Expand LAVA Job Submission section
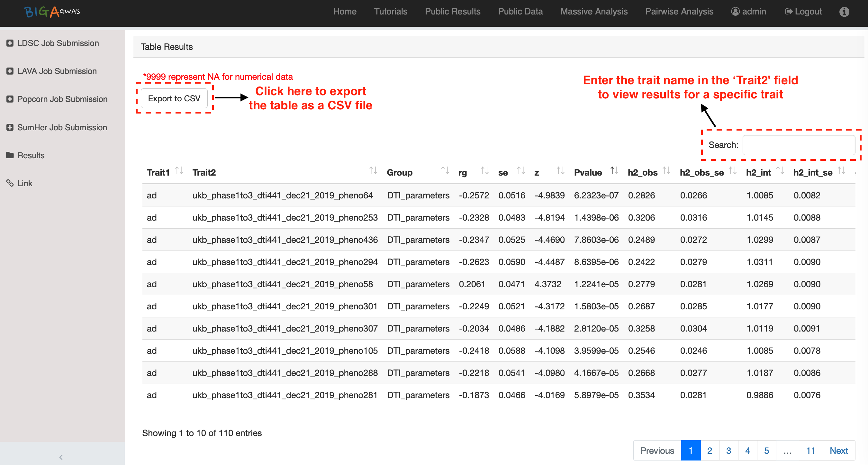Image resolution: width=868 pixels, height=465 pixels. pyautogui.click(x=10, y=71)
